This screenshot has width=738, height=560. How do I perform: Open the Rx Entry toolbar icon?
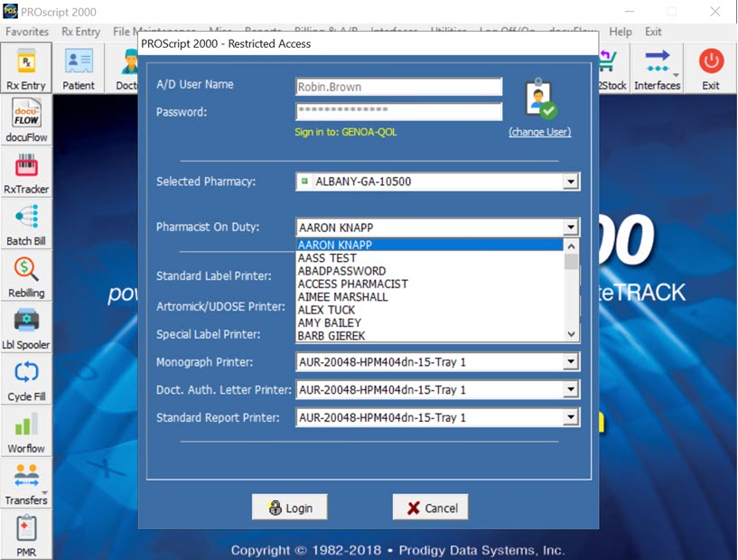coord(26,68)
